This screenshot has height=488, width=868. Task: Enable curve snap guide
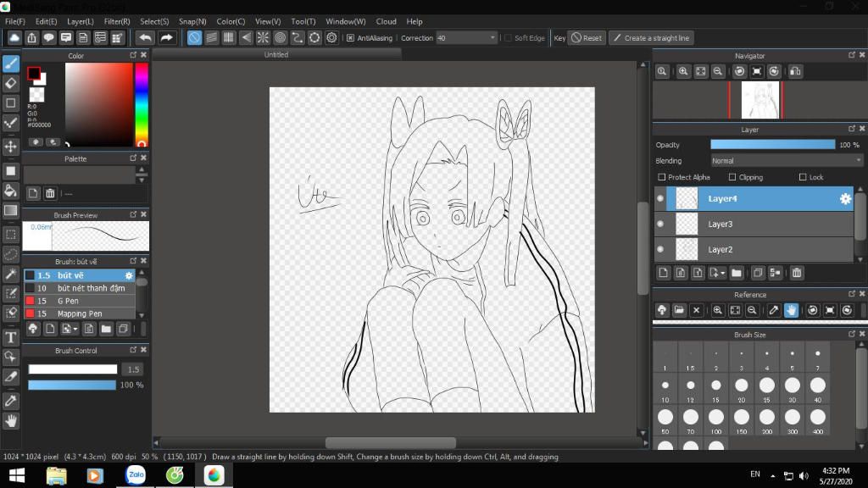tap(298, 37)
